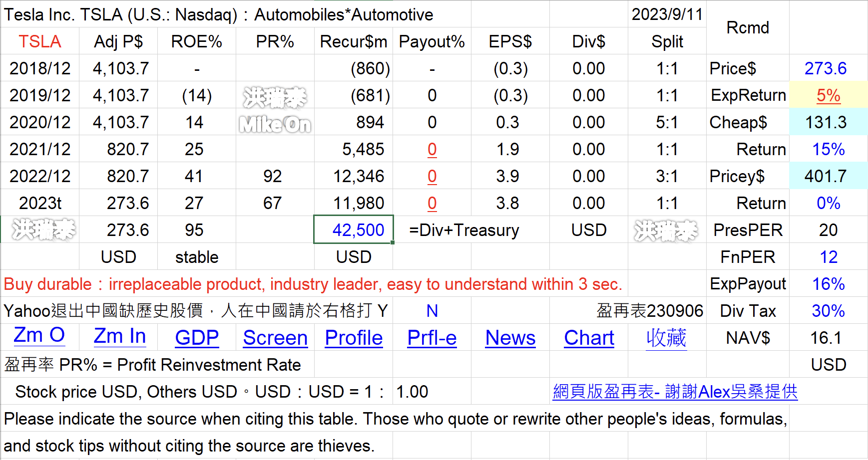
Task: Click the Div Tax value 30%
Action: pyautogui.click(x=828, y=311)
